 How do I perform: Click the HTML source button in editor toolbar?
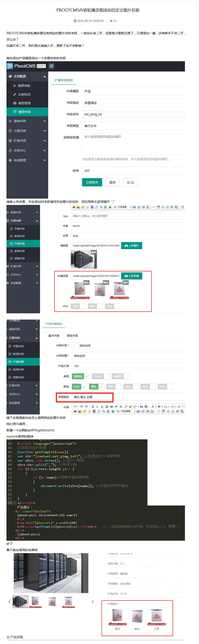[x=75, y=406]
